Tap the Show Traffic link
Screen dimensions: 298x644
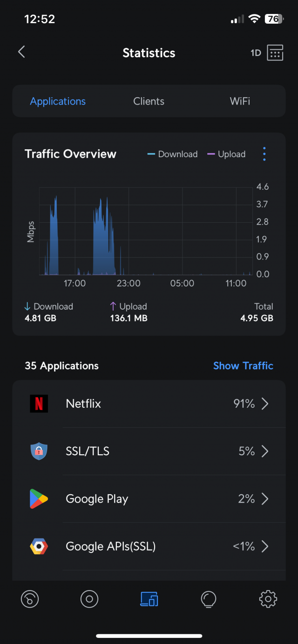click(x=243, y=365)
